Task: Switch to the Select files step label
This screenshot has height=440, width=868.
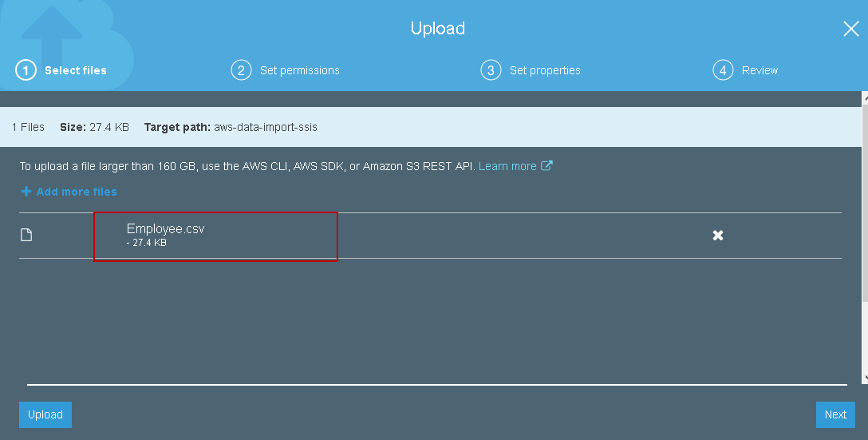Action: click(x=76, y=70)
